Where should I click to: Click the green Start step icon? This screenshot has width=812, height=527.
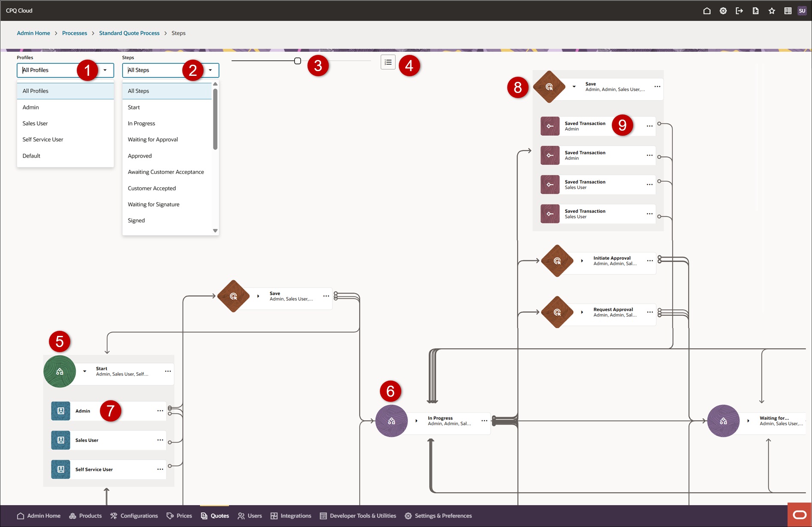(x=60, y=371)
